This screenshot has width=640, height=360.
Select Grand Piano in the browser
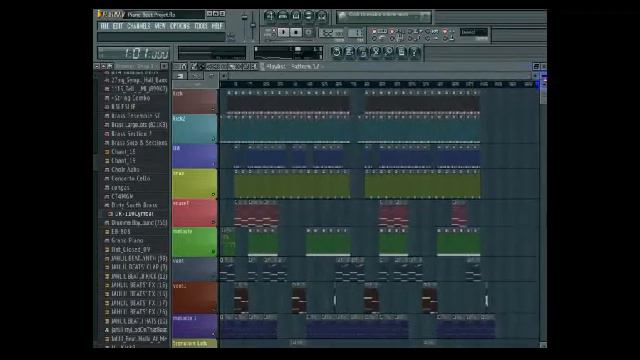click(127, 240)
